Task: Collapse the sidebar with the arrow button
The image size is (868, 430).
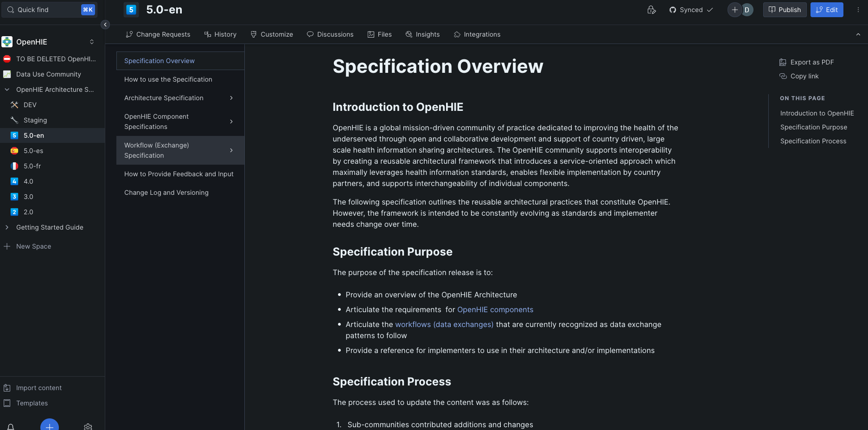Action: point(105,25)
